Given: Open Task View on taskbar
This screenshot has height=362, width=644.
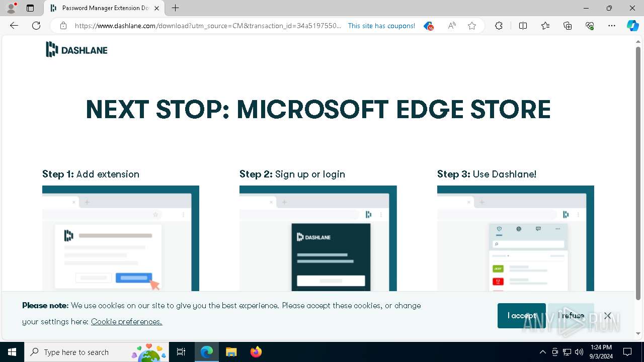Looking at the screenshot, I should [x=181, y=352].
